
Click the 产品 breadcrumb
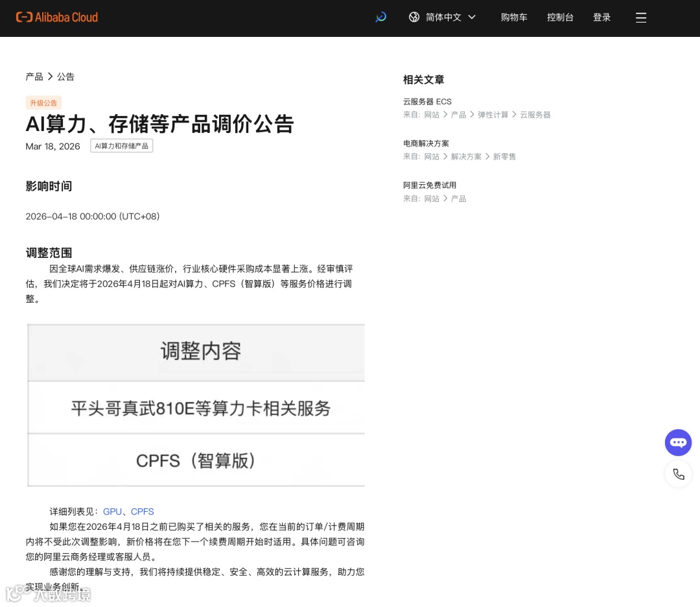(x=34, y=77)
